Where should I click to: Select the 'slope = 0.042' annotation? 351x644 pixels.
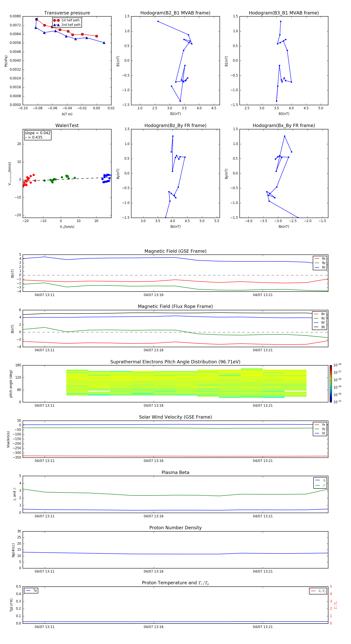click(37, 133)
